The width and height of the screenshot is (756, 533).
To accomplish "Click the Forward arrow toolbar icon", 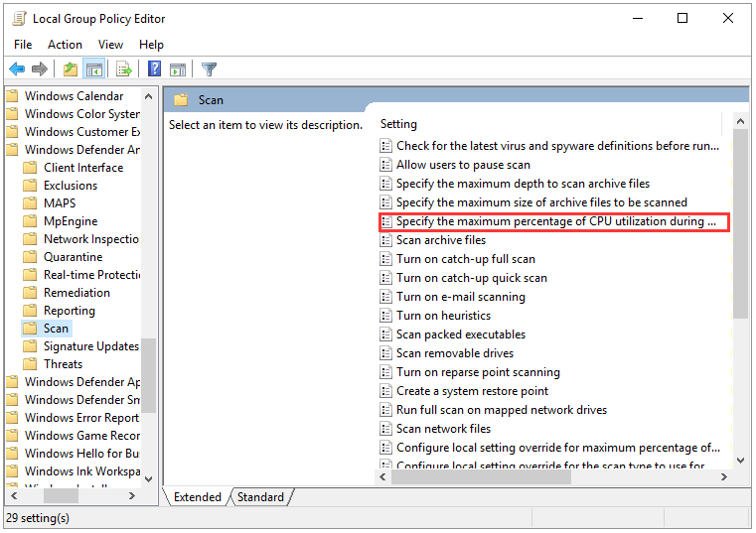I will pos(40,69).
